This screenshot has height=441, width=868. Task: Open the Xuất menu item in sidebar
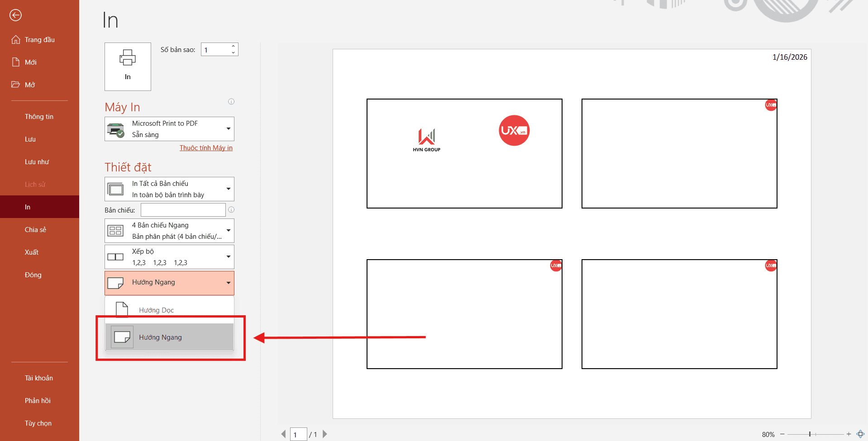32,252
